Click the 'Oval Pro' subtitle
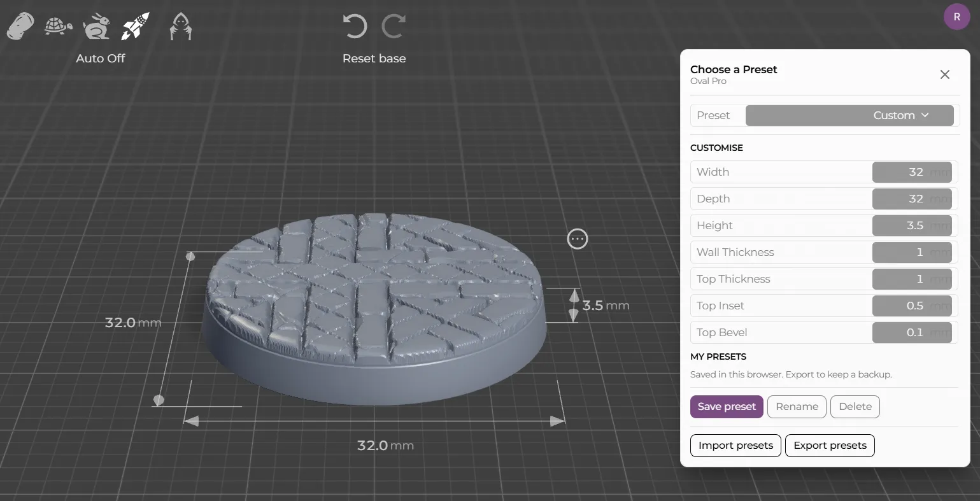 click(x=708, y=81)
